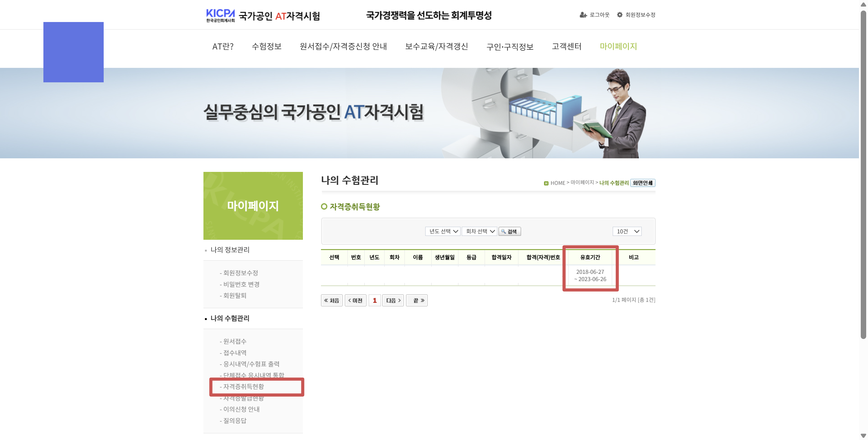Open the 수험정보 top menu
The image size is (868, 440).
point(266,46)
